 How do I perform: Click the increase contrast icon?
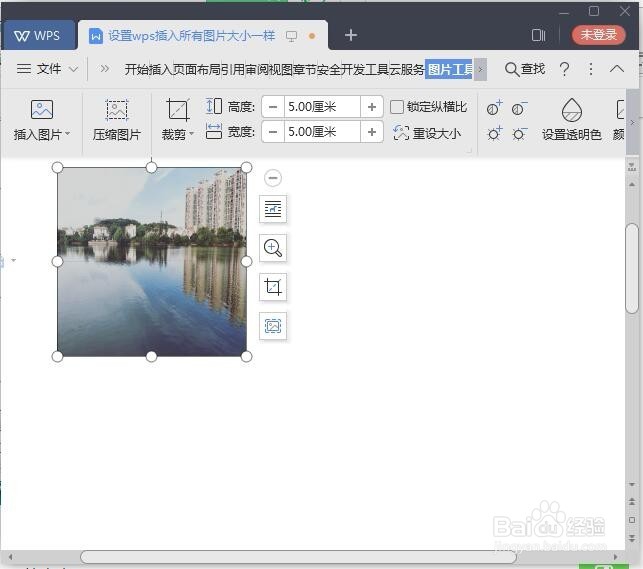click(494, 108)
